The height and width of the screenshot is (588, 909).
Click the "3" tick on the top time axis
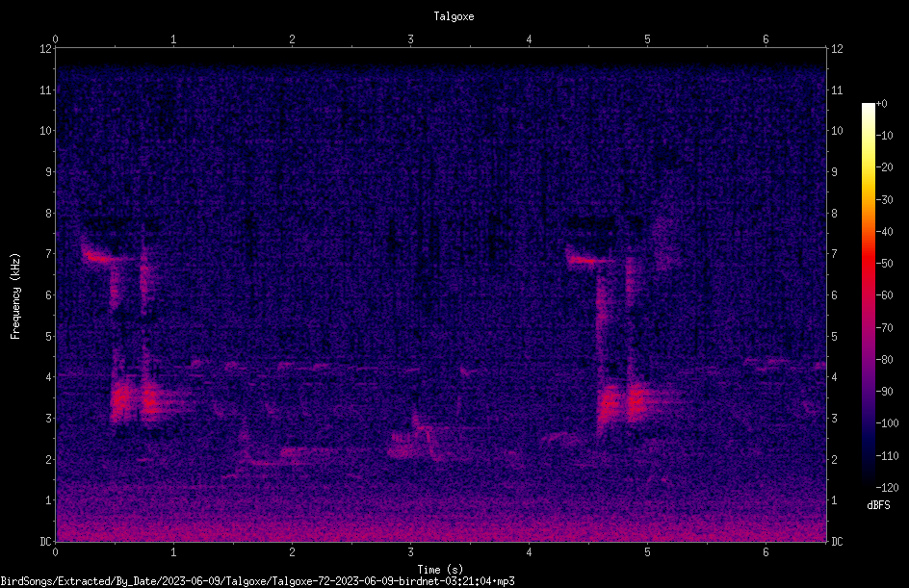410,39
